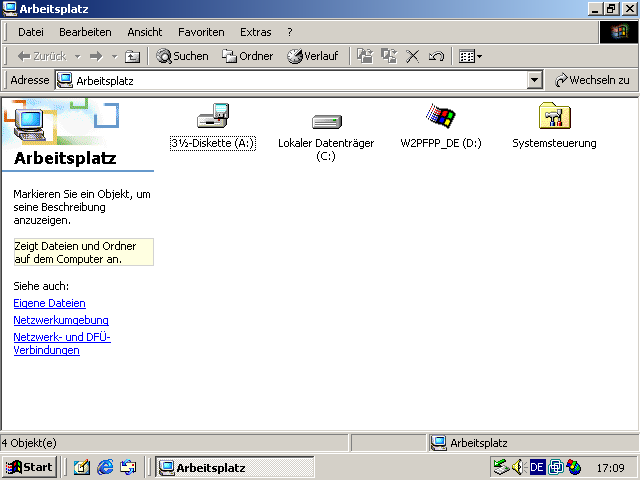The height and width of the screenshot is (480, 640).
Task: Launch Outlook Express from quick launch
Action: (x=128, y=467)
